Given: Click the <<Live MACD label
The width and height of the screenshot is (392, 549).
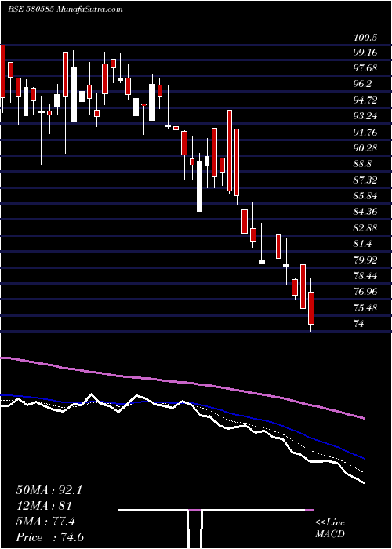Looking at the screenshot, I should [330, 529].
